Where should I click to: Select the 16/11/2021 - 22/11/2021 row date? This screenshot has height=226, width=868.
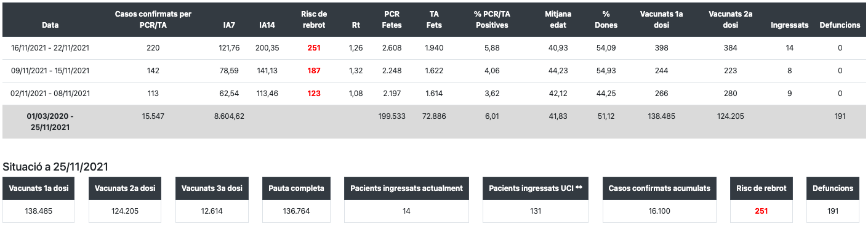coord(50,48)
